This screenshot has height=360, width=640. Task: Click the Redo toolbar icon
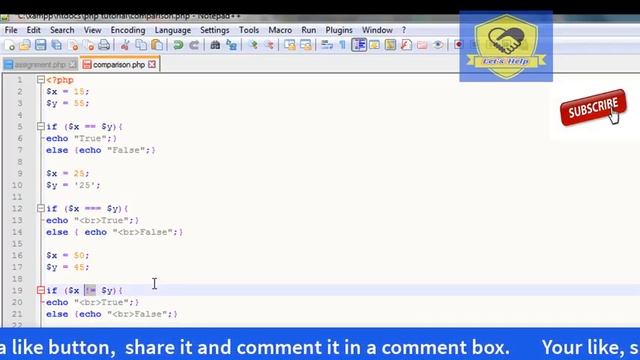(x=194, y=45)
